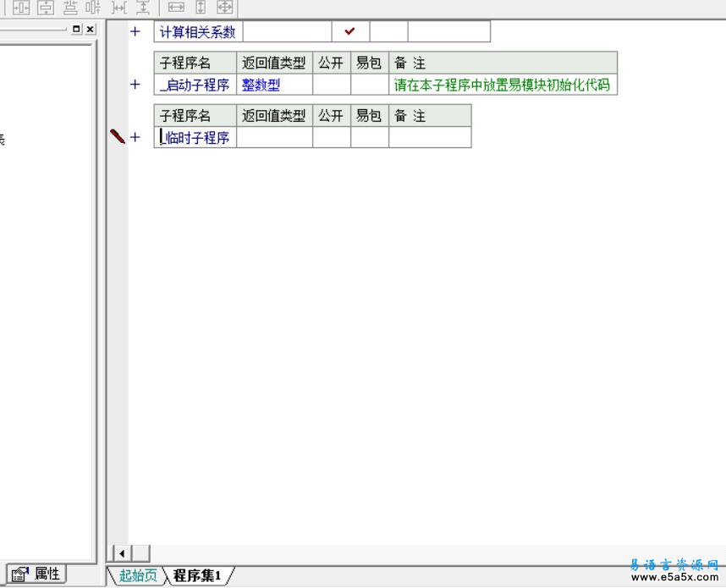Switch to the 起始页 tab
This screenshot has width=726, height=588.
pyautogui.click(x=137, y=576)
